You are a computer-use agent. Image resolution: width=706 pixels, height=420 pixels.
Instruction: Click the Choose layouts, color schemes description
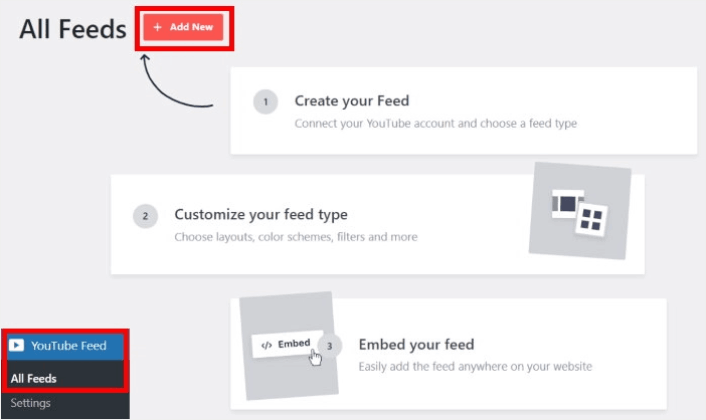(296, 237)
